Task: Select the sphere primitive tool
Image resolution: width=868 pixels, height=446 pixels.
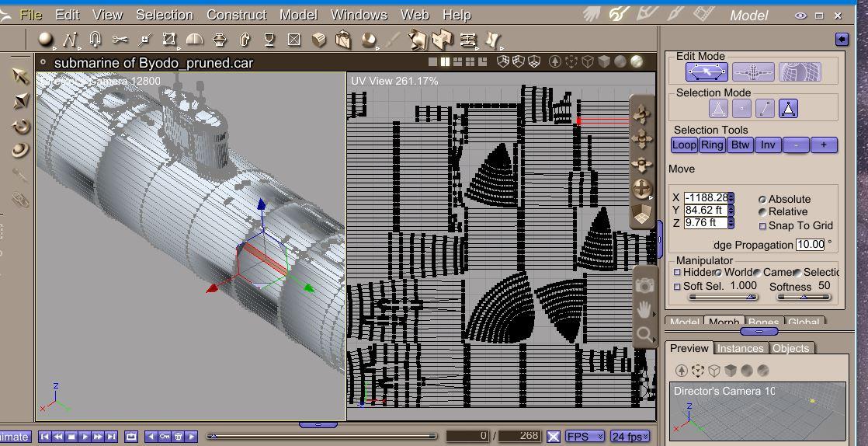Action: pyautogui.click(x=45, y=40)
